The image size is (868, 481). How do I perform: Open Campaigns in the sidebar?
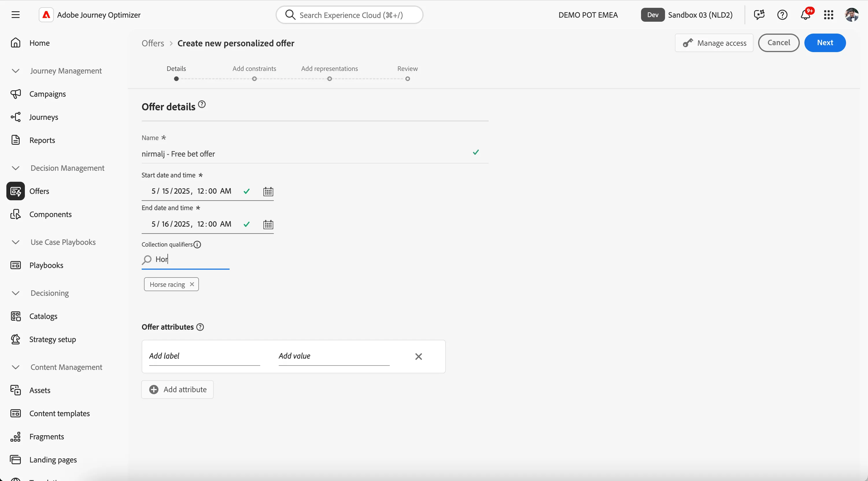(47, 94)
